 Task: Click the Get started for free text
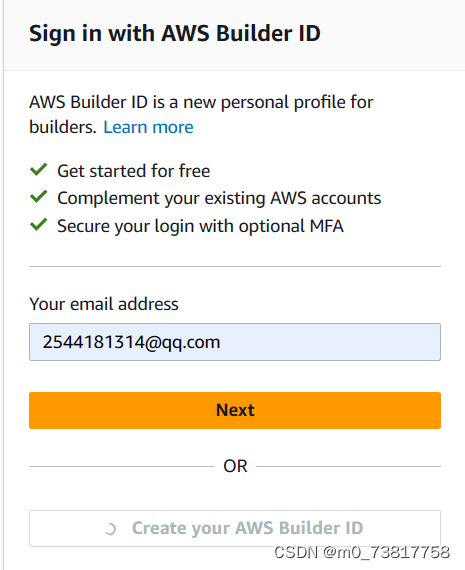pos(133,171)
